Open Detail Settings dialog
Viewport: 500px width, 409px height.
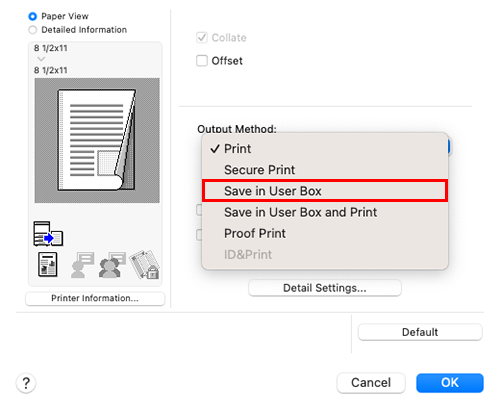point(325,288)
